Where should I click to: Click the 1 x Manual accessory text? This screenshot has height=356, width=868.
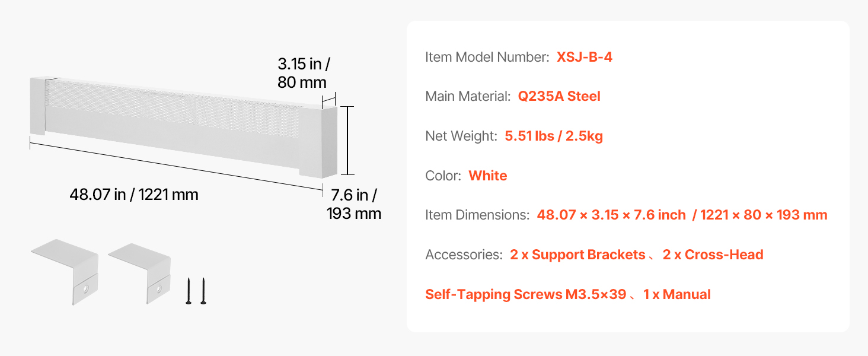pos(676,294)
